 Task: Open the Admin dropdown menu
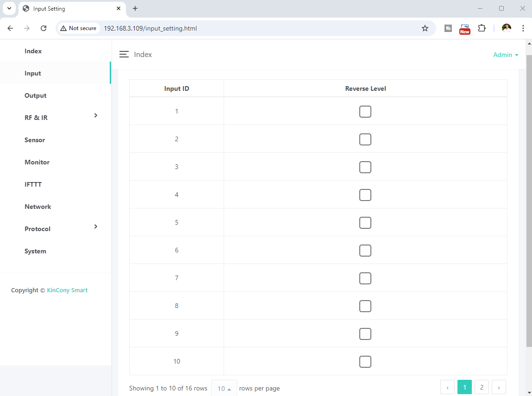(505, 55)
